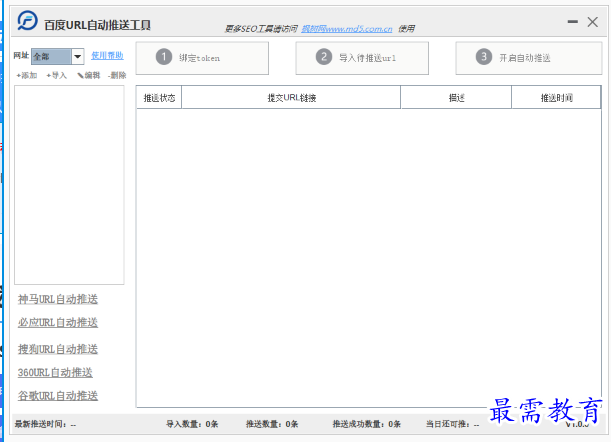Click the 提交URL链接 column header
This screenshot has height=442, width=611.
coord(291,98)
